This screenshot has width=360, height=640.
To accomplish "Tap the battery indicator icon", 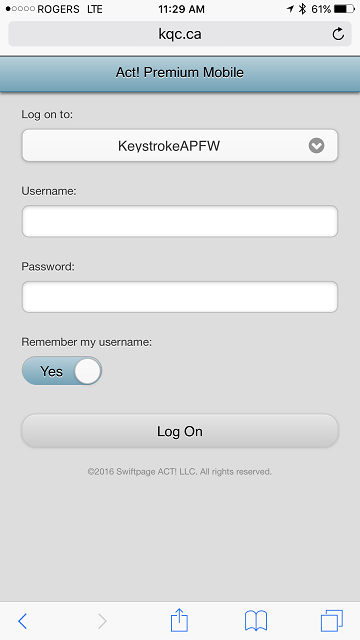I will (x=344, y=9).
